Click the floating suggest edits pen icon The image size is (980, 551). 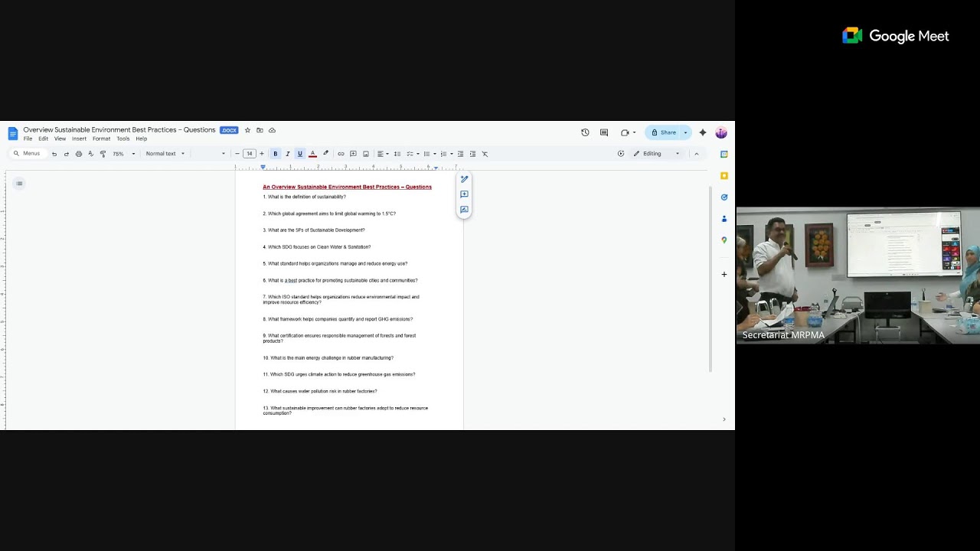point(464,179)
